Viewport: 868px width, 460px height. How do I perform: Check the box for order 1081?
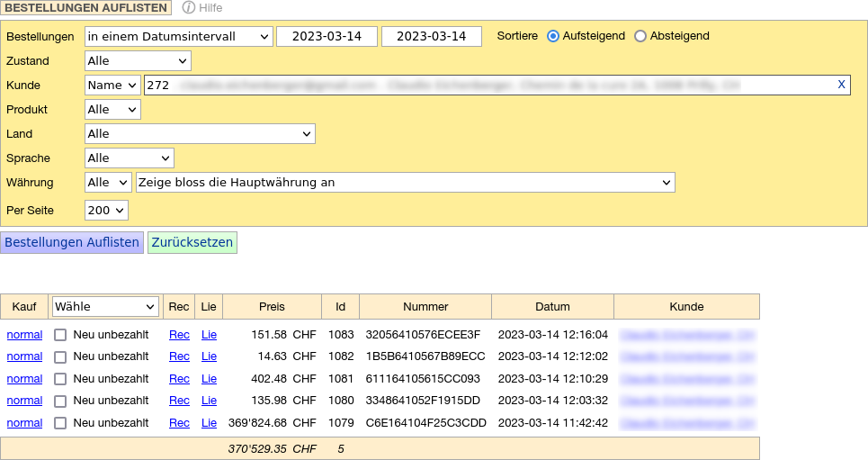click(60, 379)
